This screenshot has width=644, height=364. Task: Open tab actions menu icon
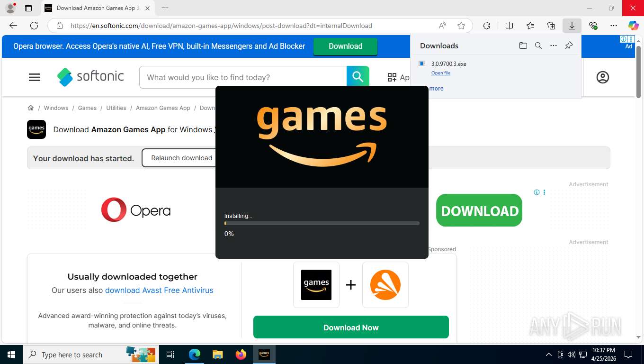28,8
